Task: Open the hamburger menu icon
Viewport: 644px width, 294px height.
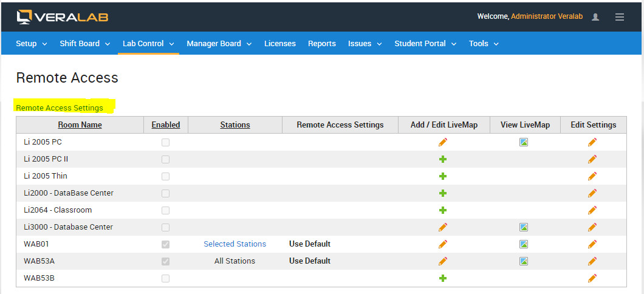Action: coord(619,17)
